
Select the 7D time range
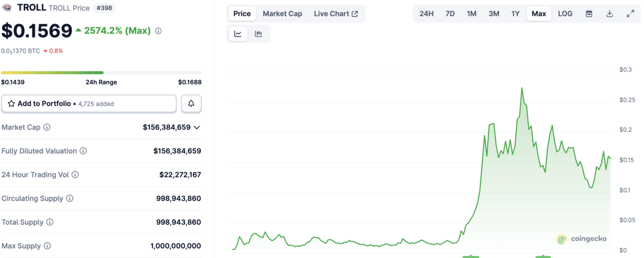pyautogui.click(x=450, y=14)
